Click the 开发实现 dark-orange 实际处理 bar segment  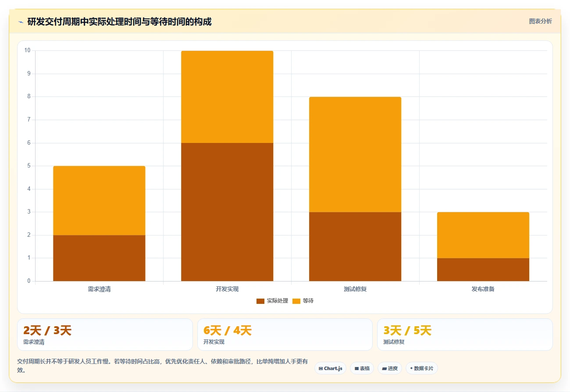point(227,212)
